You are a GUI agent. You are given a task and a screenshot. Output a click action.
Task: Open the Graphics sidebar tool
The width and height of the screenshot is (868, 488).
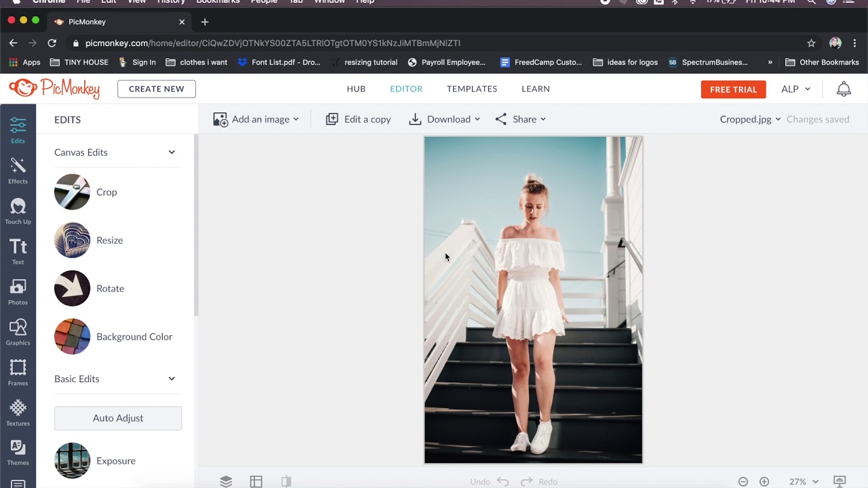pyautogui.click(x=18, y=332)
